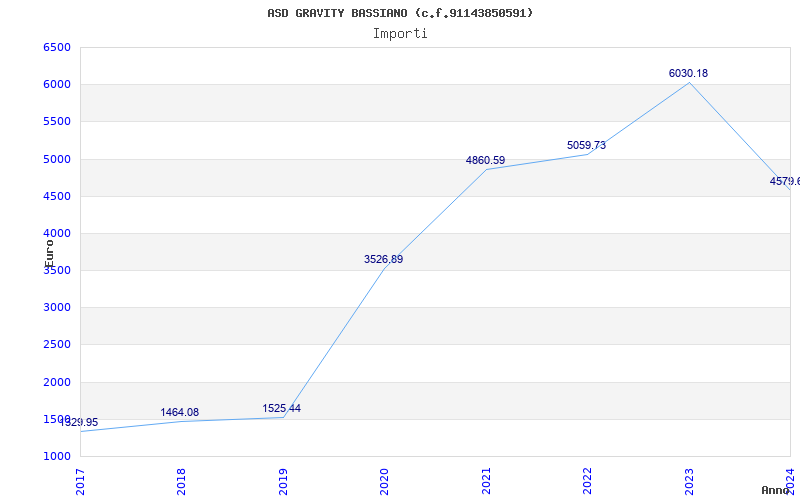Click the Importi subtitle
Screen dimensions: 800x500
(x=400, y=34)
